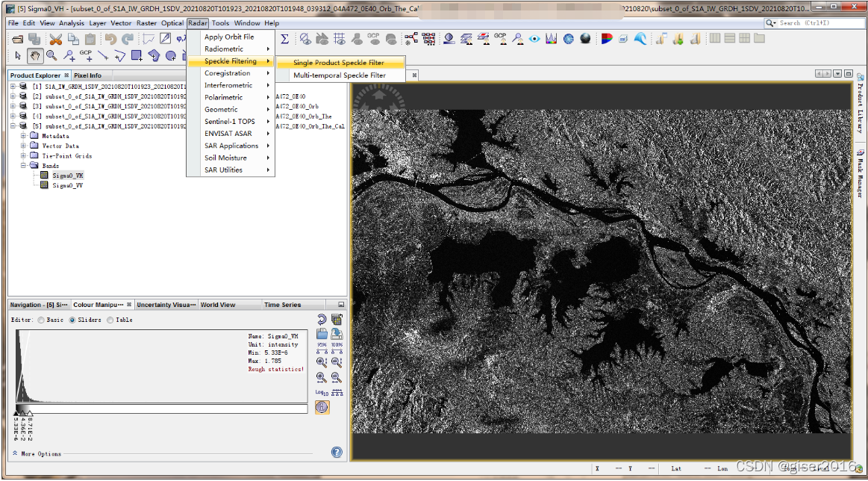
Task: Click the scissors Cut icon
Action: click(x=55, y=39)
